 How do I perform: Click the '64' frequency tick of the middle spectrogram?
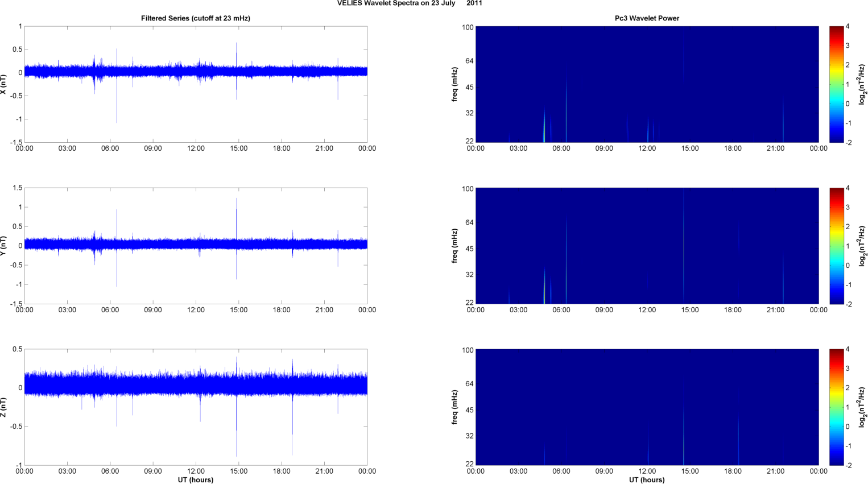(470, 222)
